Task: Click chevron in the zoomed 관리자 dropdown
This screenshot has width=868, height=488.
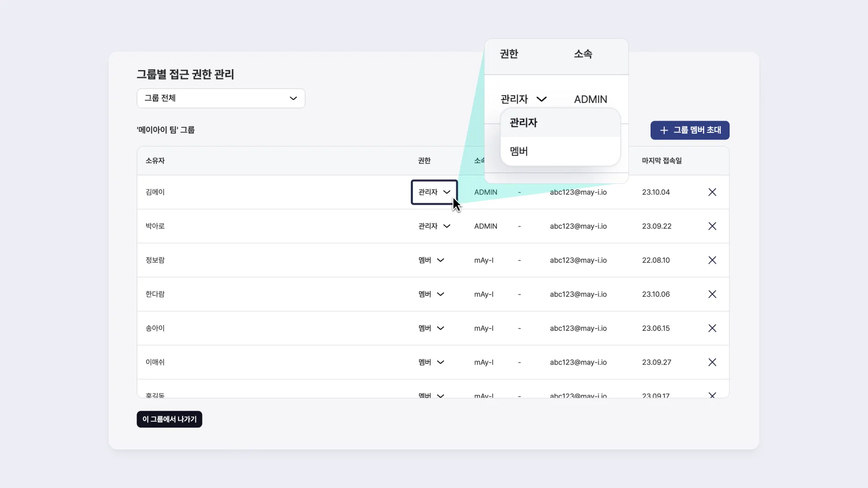Action: click(x=541, y=99)
